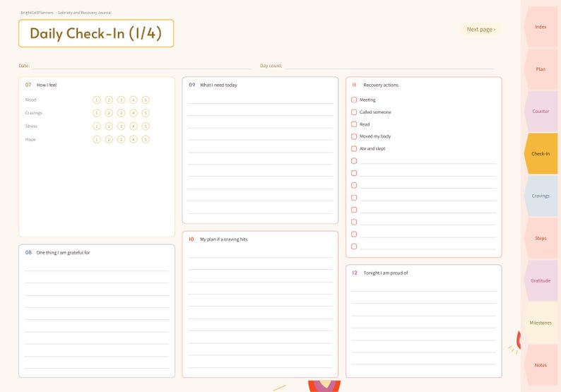The width and height of the screenshot is (561, 392).
Task: Check the Ate and slept checkbox
Action: tap(354, 148)
